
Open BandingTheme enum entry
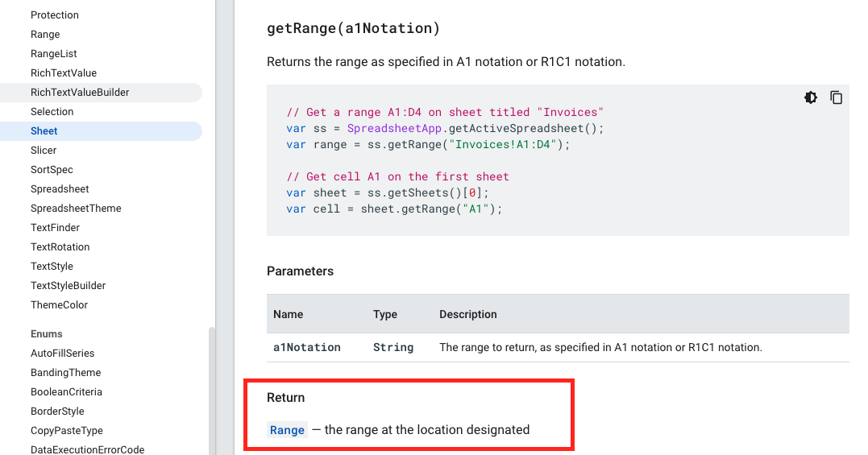[66, 373]
